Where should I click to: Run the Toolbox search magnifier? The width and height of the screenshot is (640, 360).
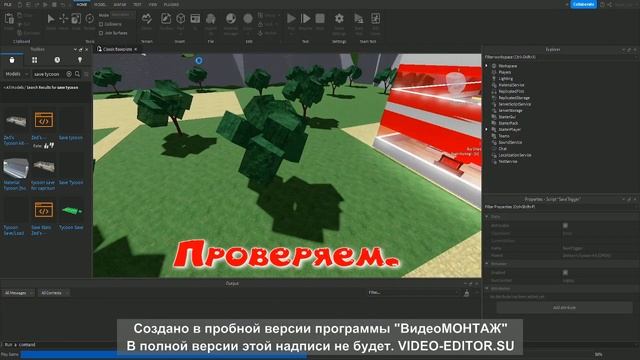(77, 74)
